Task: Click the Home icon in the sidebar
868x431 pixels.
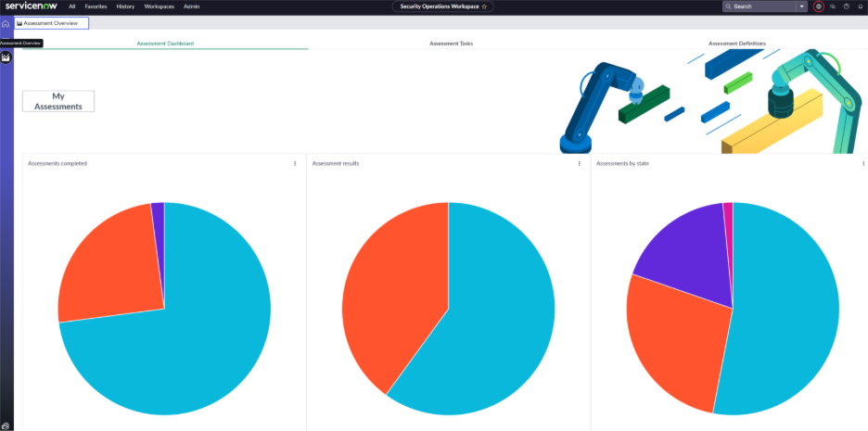Action: tap(6, 24)
